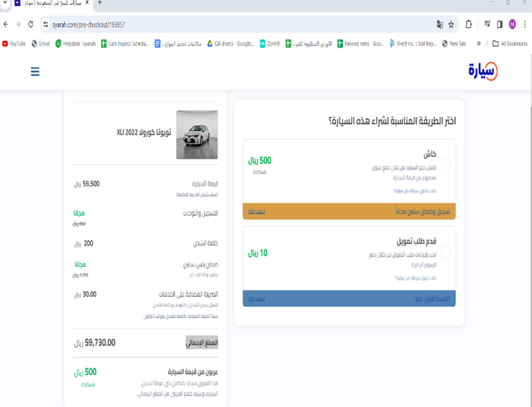The height and width of the screenshot is (407, 532).
Task: Open site information icon in address bar
Action: click(45, 24)
